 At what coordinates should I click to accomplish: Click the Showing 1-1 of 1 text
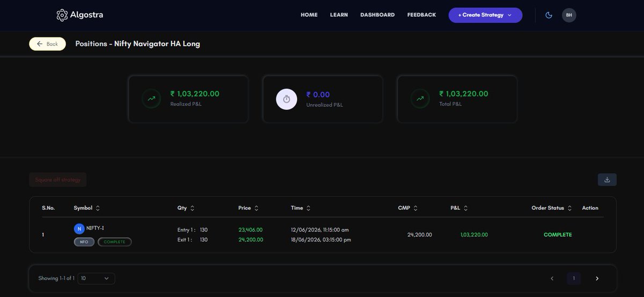56,278
